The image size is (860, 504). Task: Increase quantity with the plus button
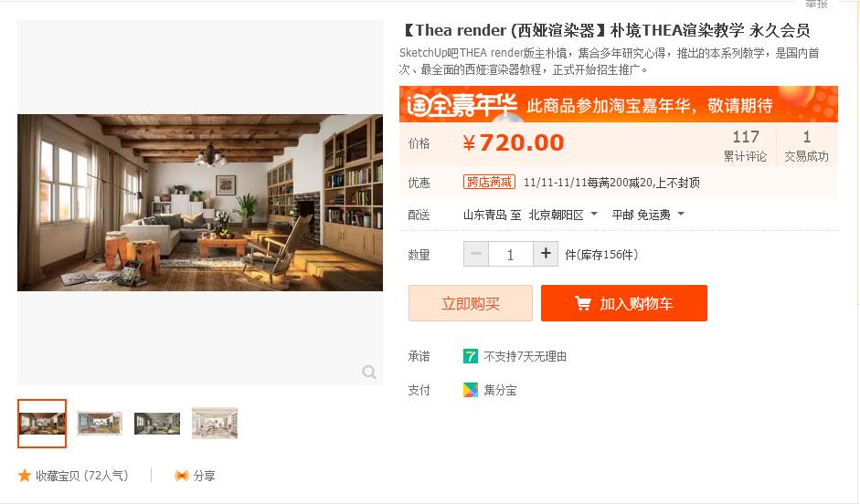coord(546,254)
